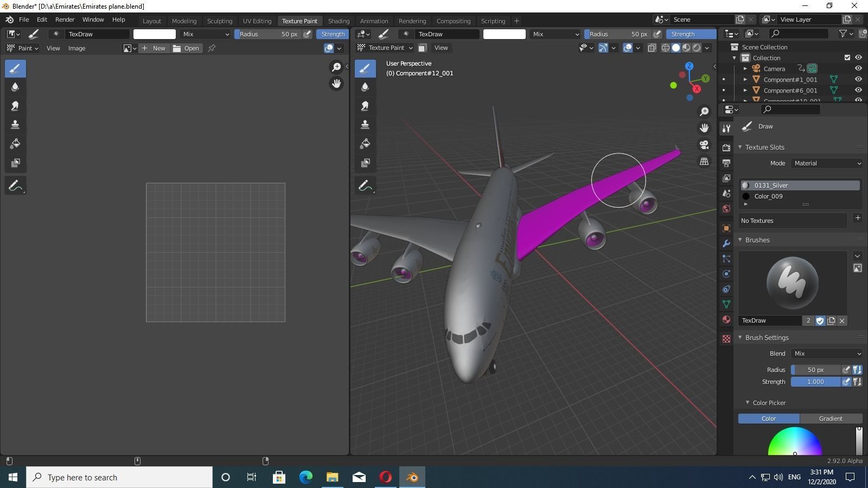Toggle radius pen pressure in Brush Settings
Screen dimensions: 868x488
846,370
